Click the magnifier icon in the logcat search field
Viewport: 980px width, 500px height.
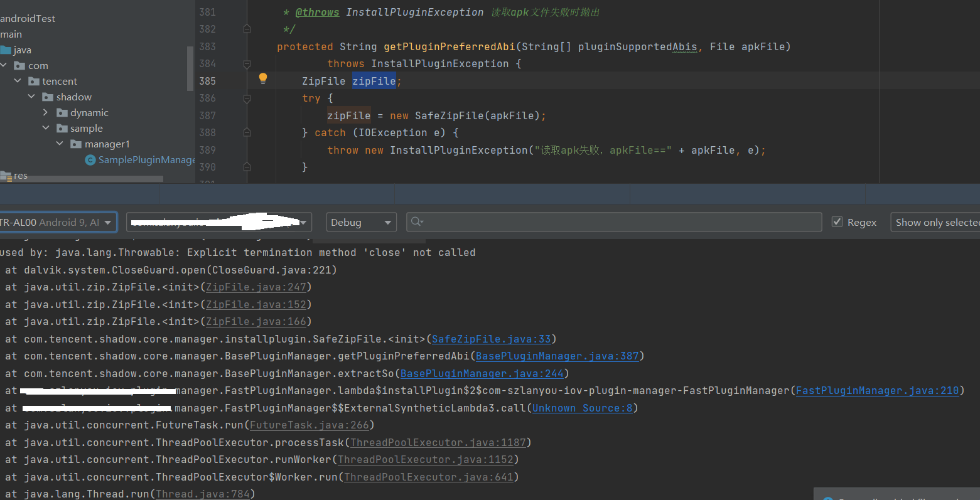(416, 221)
